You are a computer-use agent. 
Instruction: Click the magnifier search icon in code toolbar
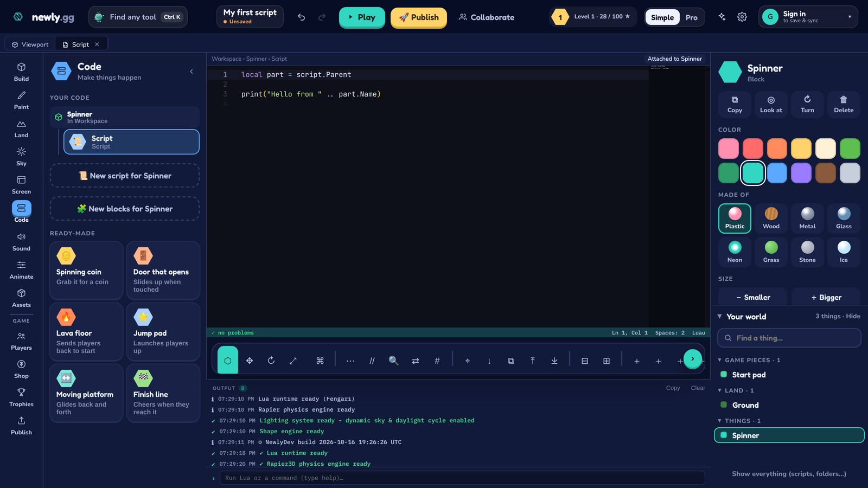coord(393,361)
